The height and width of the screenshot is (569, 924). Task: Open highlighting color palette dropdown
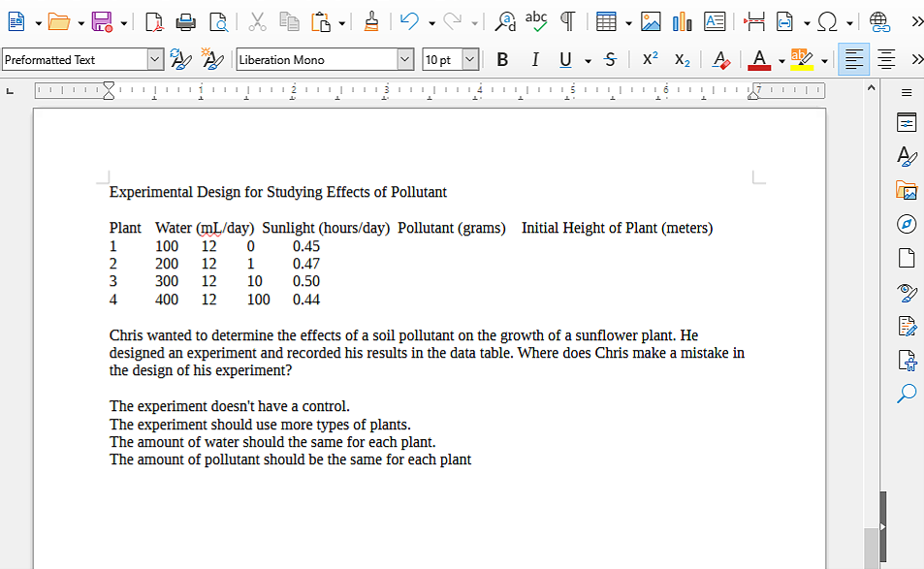(824, 61)
